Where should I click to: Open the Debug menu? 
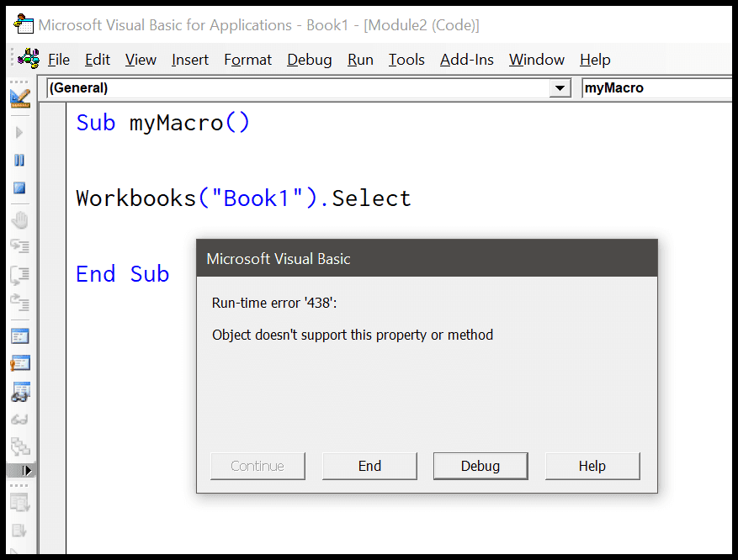(x=309, y=60)
